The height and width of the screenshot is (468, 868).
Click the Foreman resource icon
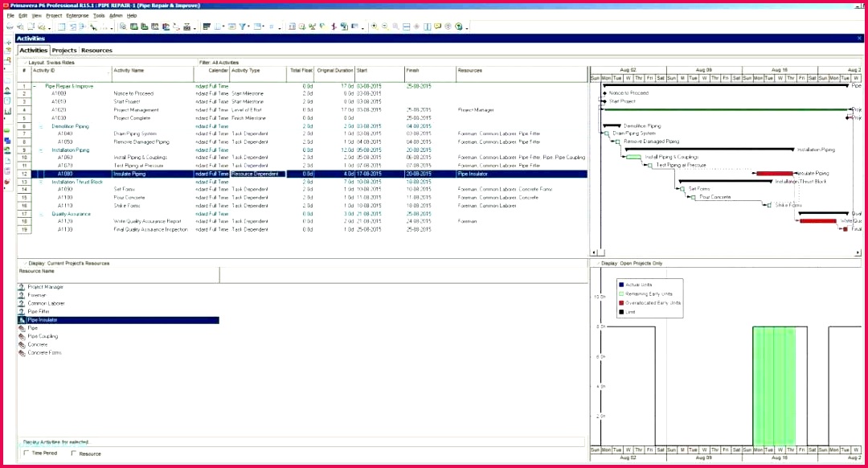[x=22, y=295]
